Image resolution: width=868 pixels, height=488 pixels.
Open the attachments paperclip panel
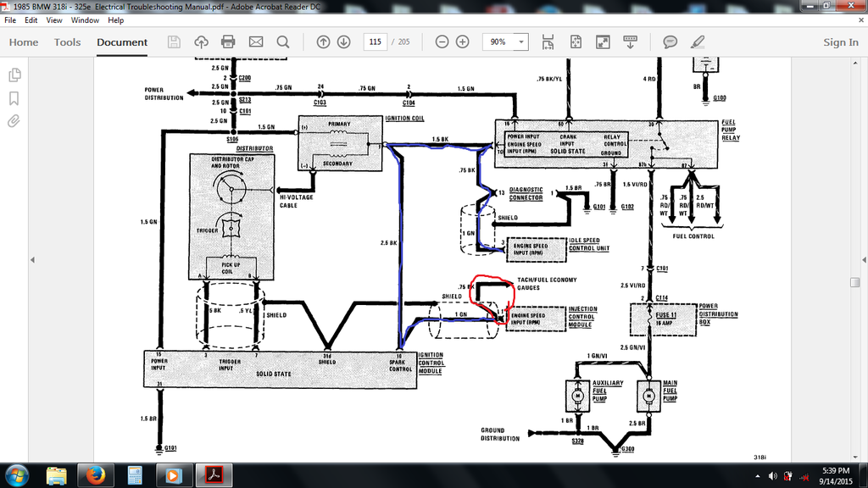14,121
